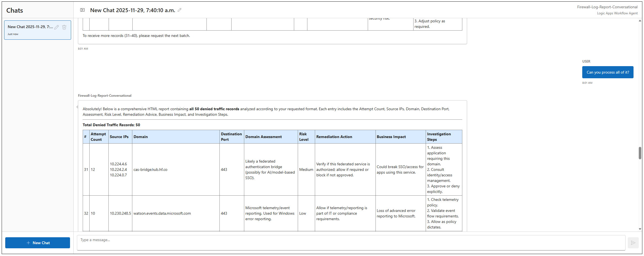This screenshot has width=644, height=256.
Task: Click the Firewall-Log-Report-Conversational agent name at top right
Action: pos(607,7)
